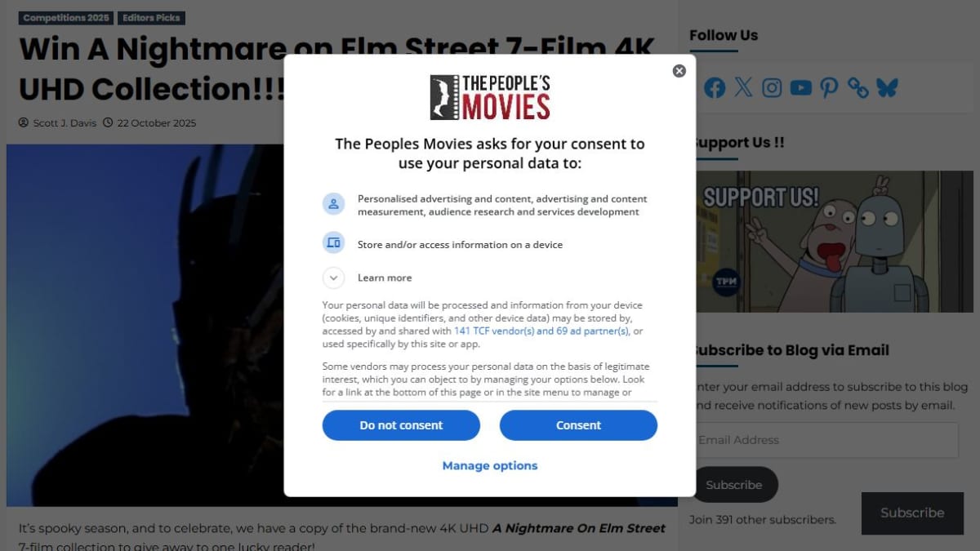This screenshot has width=980, height=551.
Task: Open the X (Twitter) social icon
Action: pos(743,87)
